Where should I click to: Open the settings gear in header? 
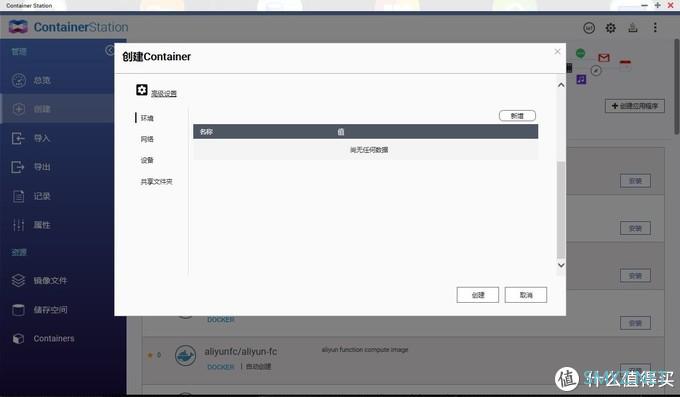[611, 28]
